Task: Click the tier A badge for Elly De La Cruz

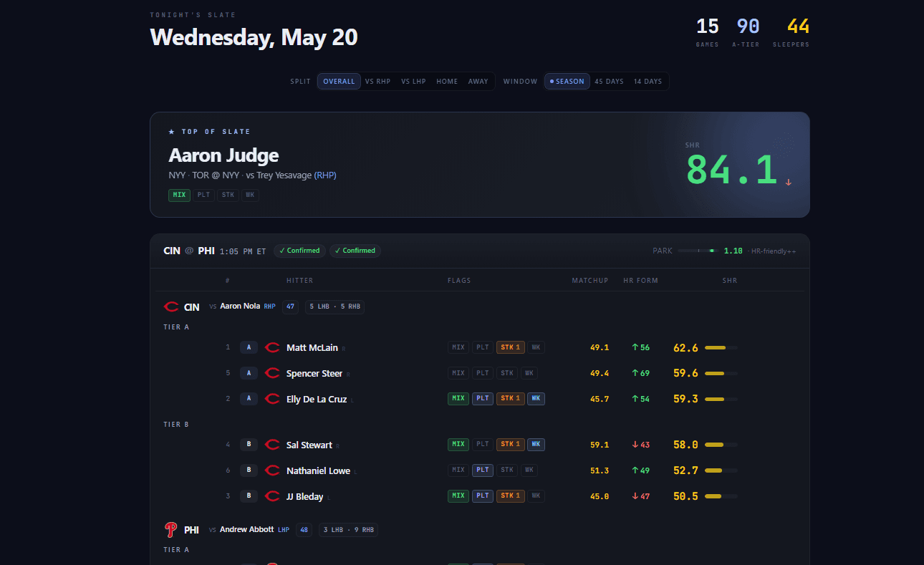Action: (249, 399)
